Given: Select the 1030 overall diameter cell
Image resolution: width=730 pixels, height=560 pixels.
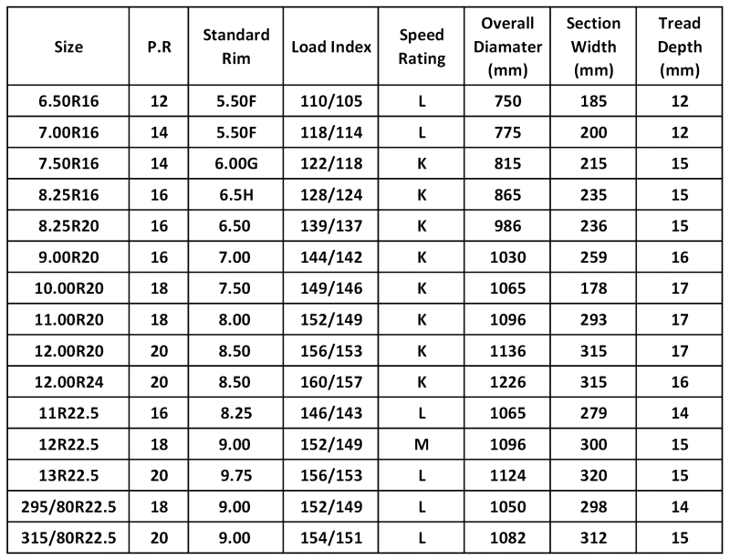Looking at the screenshot, I should click(507, 257).
